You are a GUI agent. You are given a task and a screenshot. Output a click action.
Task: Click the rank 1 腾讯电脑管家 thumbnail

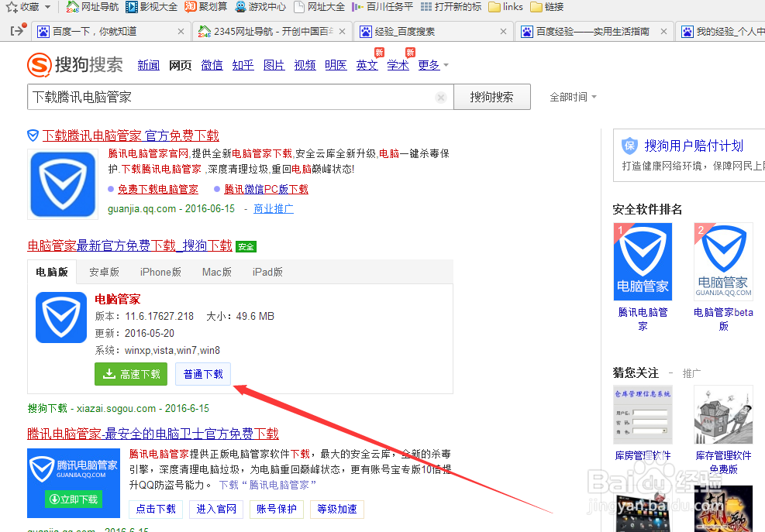pyautogui.click(x=643, y=262)
